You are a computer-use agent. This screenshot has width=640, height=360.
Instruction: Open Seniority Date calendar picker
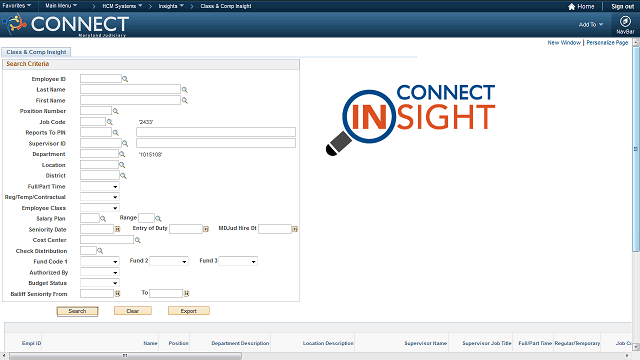point(118,229)
